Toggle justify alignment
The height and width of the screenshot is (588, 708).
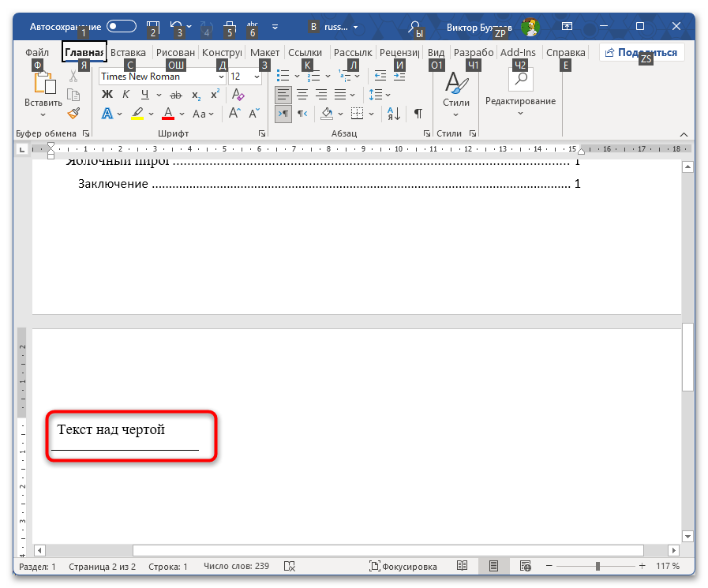point(340,95)
